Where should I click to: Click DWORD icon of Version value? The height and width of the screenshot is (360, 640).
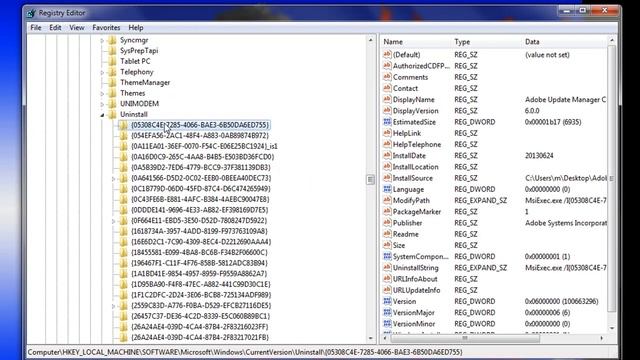click(387, 301)
